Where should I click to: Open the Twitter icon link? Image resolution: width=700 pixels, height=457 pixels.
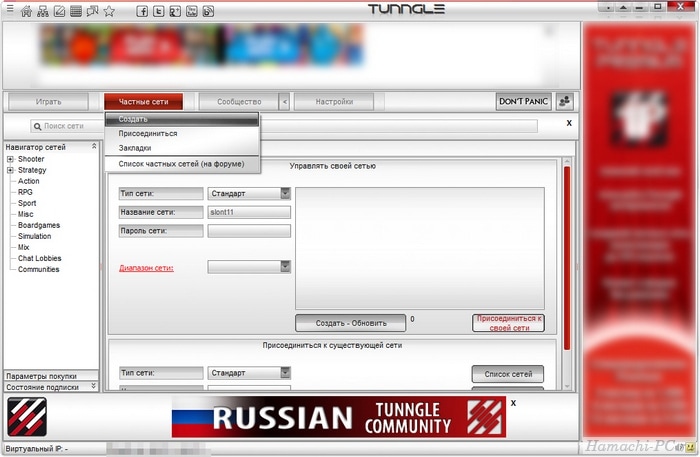[x=158, y=11]
